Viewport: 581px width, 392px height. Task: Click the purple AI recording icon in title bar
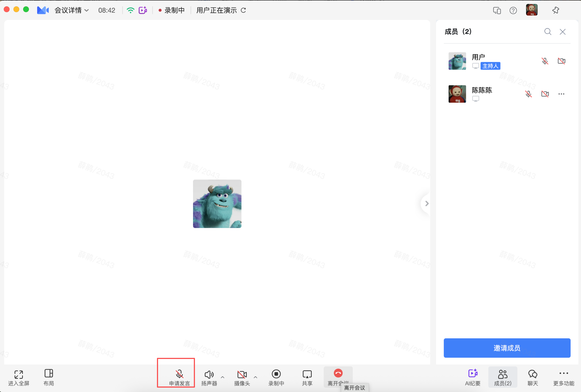tap(143, 10)
